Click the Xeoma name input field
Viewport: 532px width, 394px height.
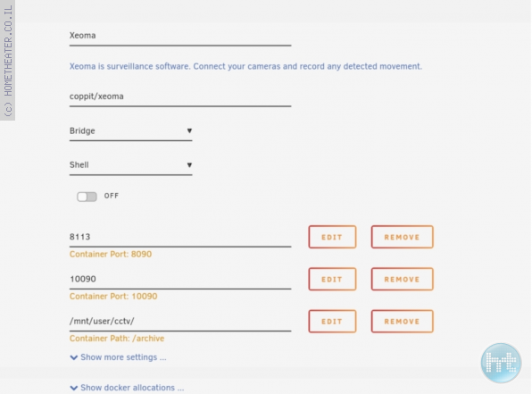pos(180,36)
